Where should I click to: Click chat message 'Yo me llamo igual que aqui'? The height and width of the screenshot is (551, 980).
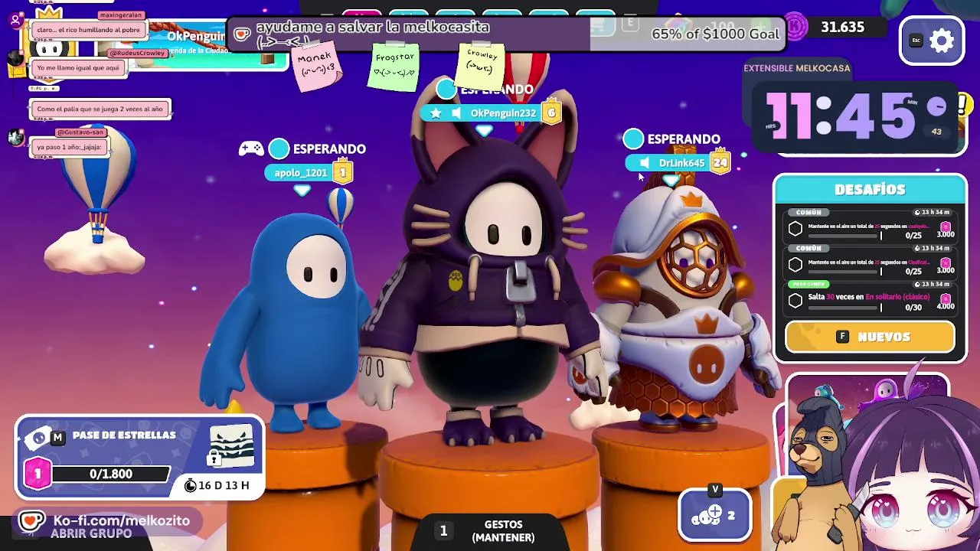point(78,67)
